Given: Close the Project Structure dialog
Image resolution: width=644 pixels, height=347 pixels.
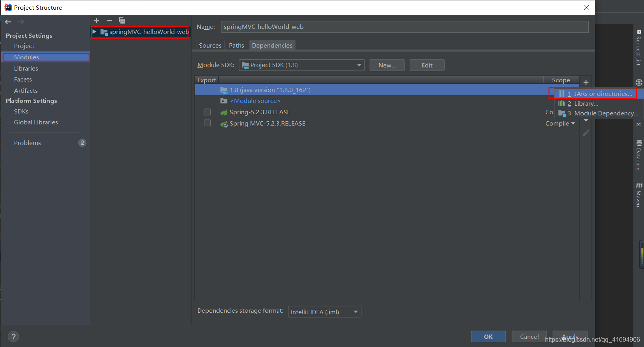Looking at the screenshot, I should [x=587, y=7].
